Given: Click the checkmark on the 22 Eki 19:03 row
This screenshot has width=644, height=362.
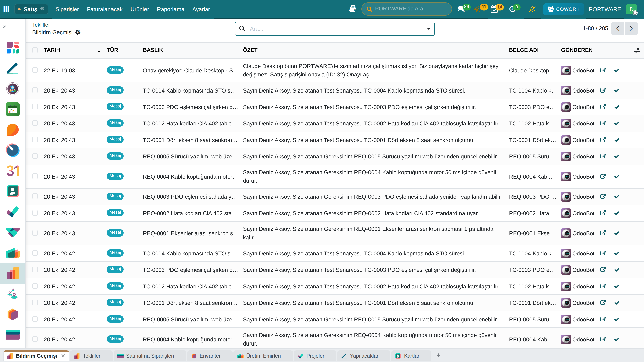Looking at the screenshot, I should coord(617,70).
